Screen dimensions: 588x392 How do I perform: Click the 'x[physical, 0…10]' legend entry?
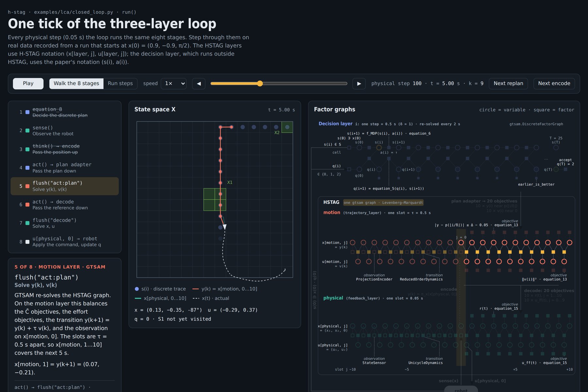pos(160,298)
